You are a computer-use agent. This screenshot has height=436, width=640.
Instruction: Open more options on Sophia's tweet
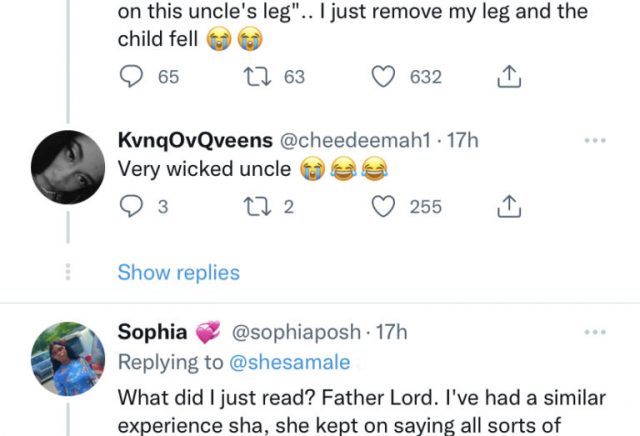pos(594,332)
